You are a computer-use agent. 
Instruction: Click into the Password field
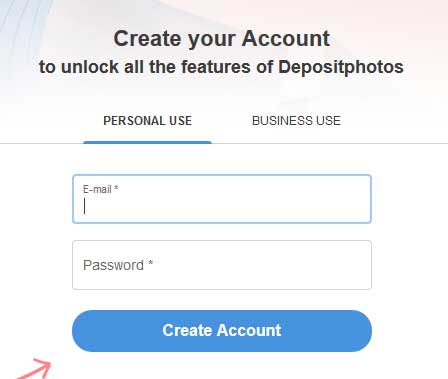coord(222,265)
